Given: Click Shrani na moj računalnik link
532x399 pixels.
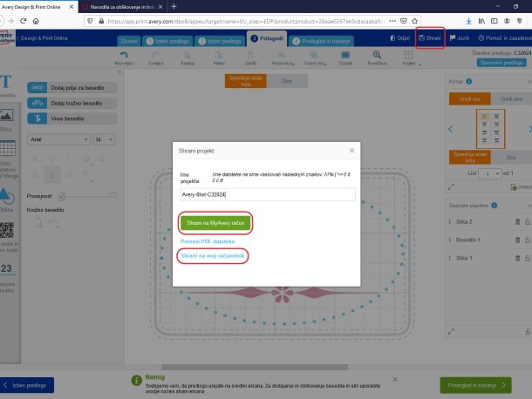Looking at the screenshot, I should [x=213, y=255].
